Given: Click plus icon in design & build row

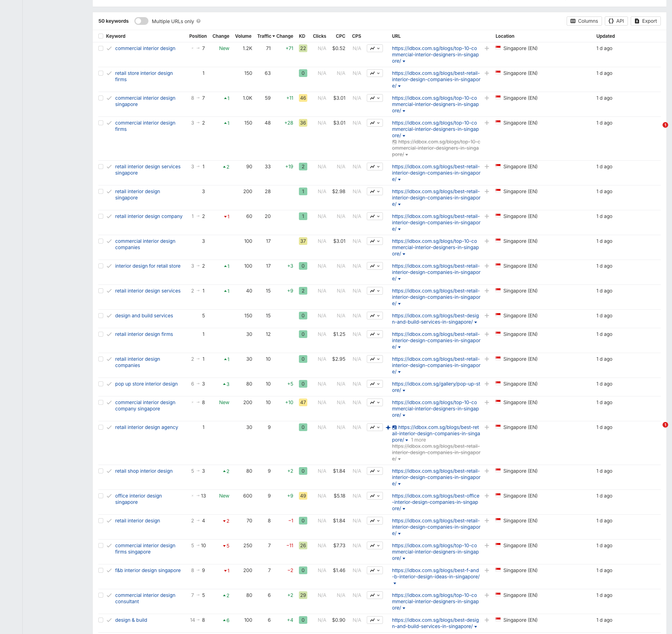Looking at the screenshot, I should click(486, 620).
